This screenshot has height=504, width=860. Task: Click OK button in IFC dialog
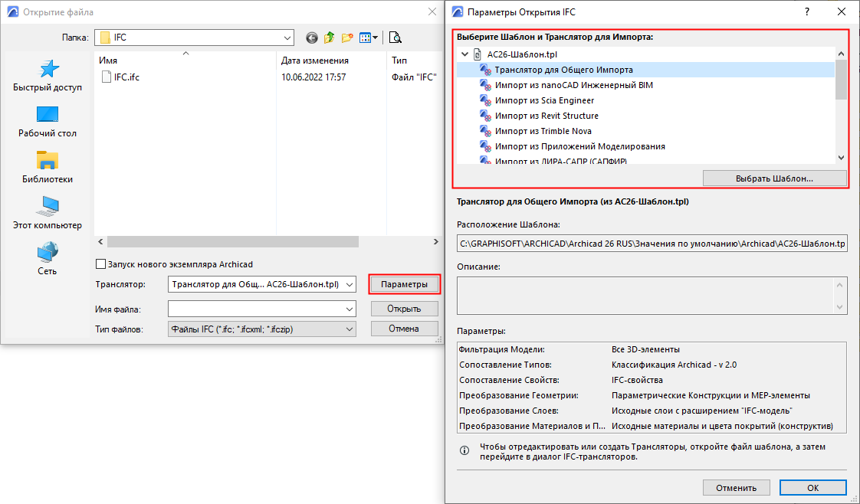coord(812,488)
